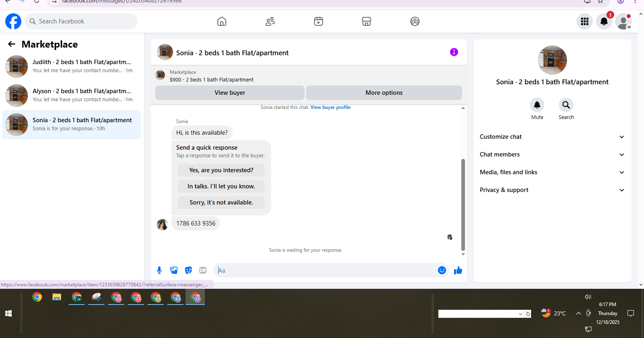Click the "1786 633 9356" message bubble

click(x=196, y=223)
